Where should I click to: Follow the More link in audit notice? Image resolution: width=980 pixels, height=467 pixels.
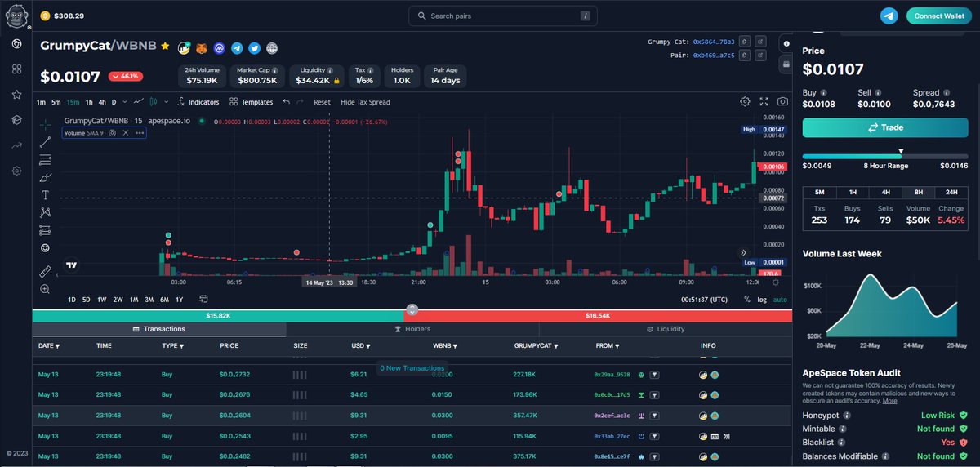click(889, 401)
